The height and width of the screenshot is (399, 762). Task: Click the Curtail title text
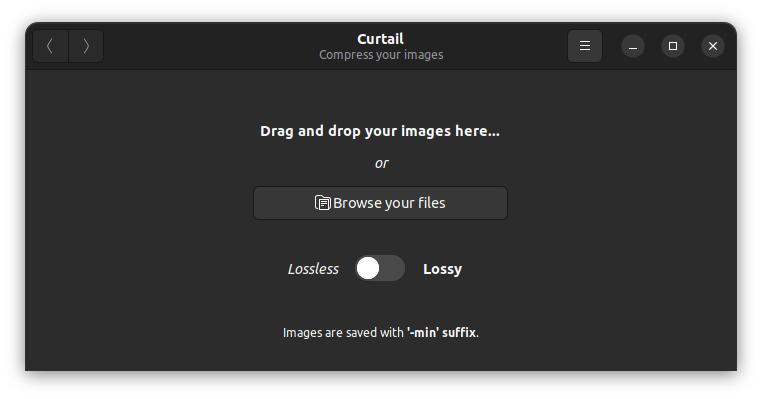click(381, 39)
